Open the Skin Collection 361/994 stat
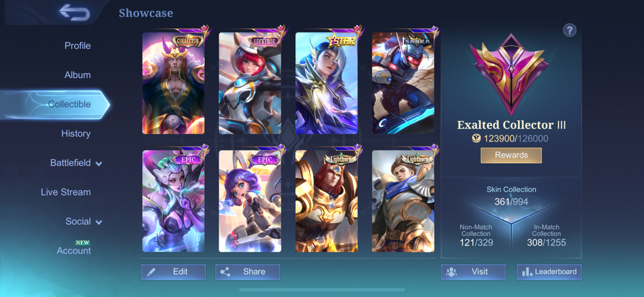Screen dimensions: 644x297 (x=511, y=196)
